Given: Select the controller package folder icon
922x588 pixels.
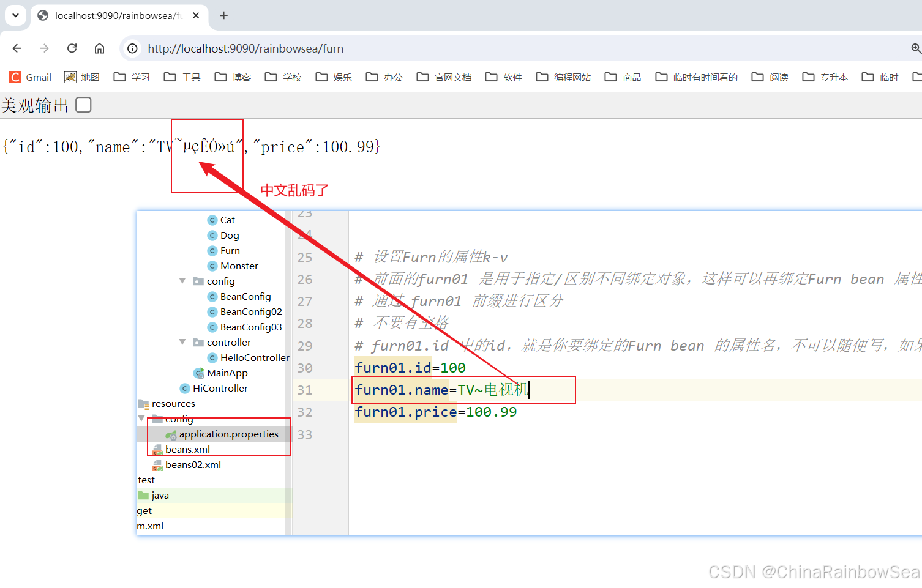Looking at the screenshot, I should (x=198, y=343).
